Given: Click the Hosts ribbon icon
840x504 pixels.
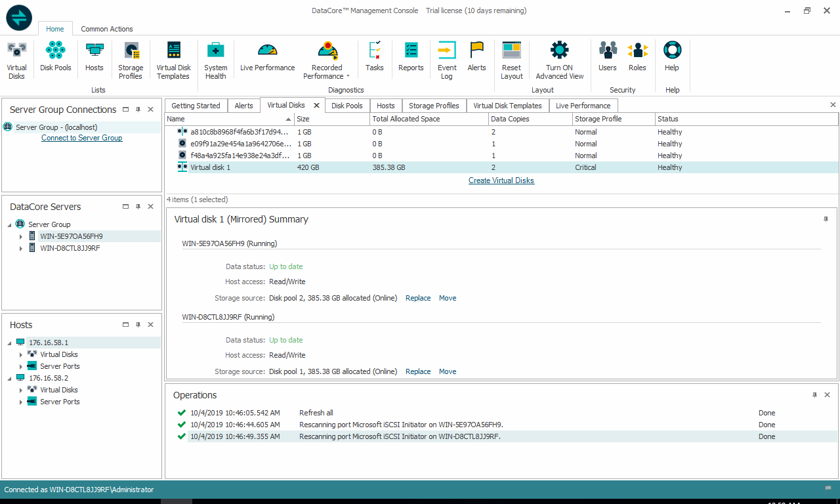Looking at the screenshot, I should 94,56.
